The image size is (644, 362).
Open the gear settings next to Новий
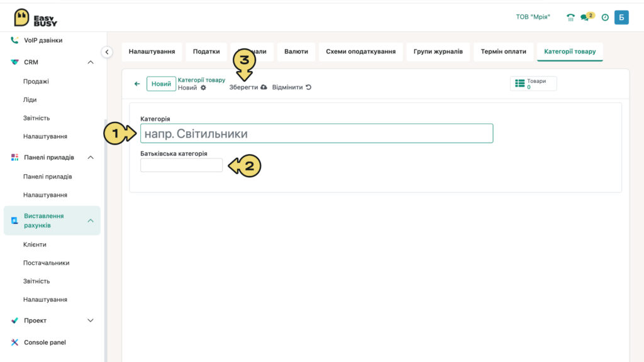pos(203,88)
